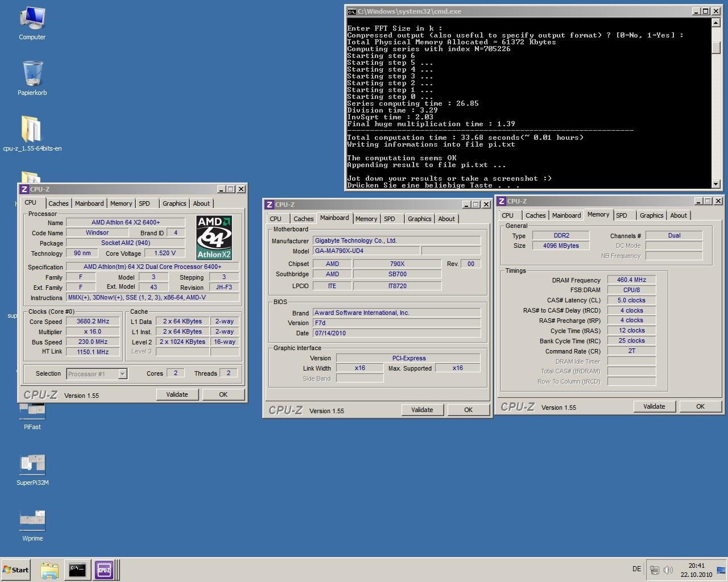728x582 pixels.
Task: Click the BIOS Date 07/14/2010 field
Action: pos(396,334)
